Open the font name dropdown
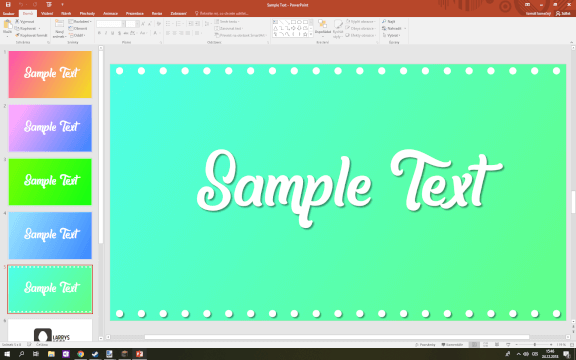Screen dimensions: 576x360 coord(123,24)
